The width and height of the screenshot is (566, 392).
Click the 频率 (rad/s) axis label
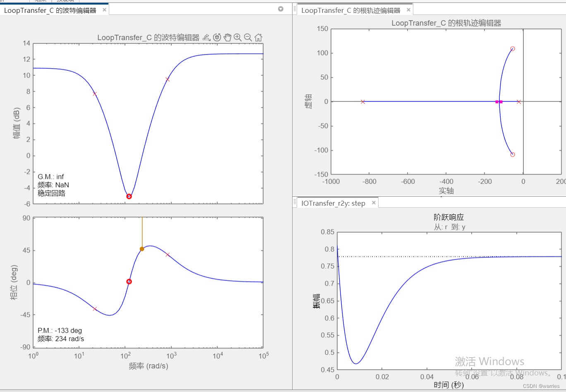[149, 366]
